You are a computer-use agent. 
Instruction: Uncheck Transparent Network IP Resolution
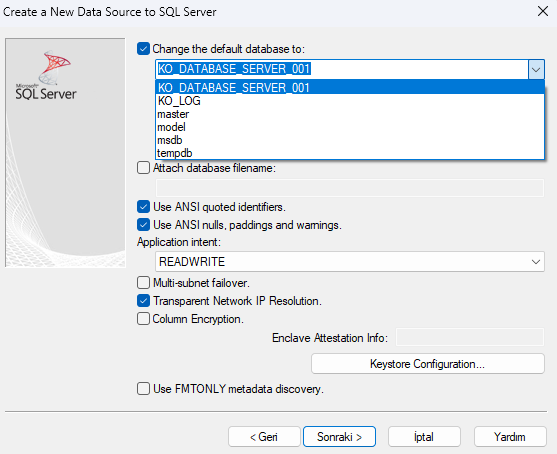(x=143, y=301)
